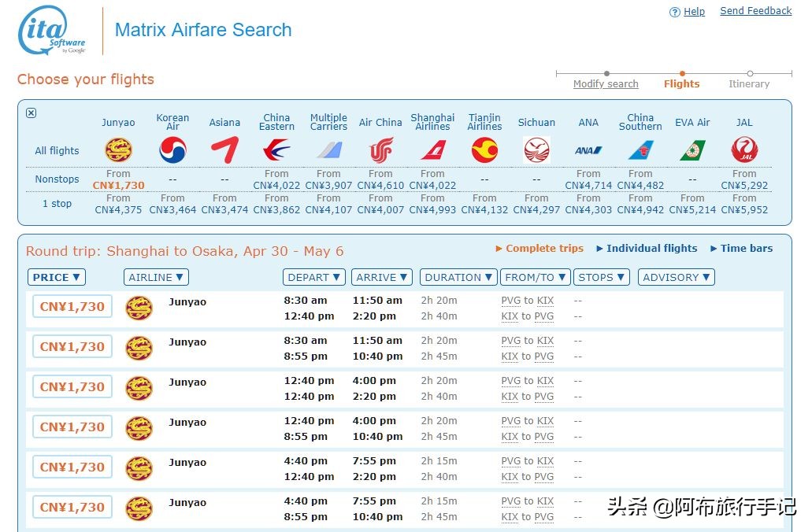
Task: Filter by 1 stop row label
Action: [57, 203]
